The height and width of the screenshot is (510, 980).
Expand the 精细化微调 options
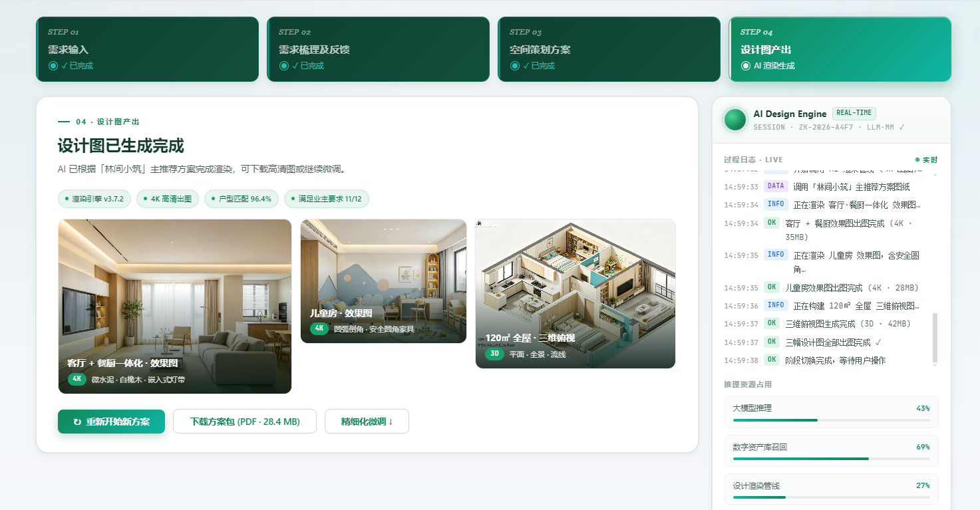click(367, 422)
